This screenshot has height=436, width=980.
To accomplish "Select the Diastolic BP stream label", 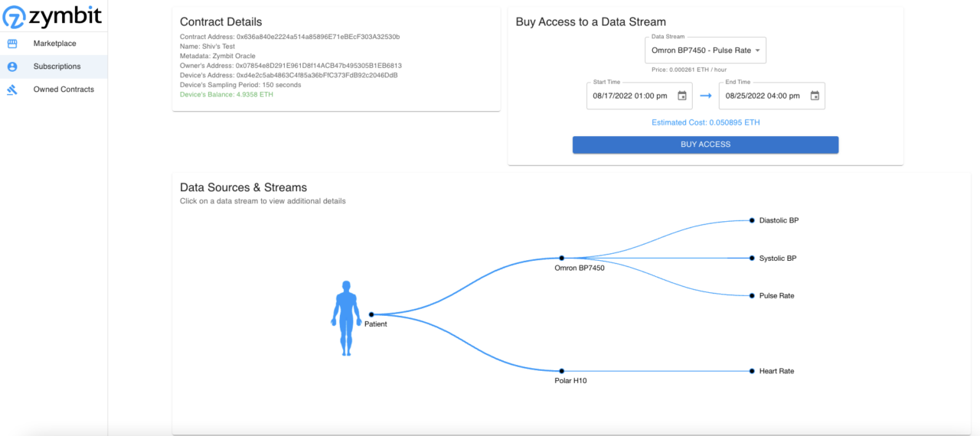I will pyautogui.click(x=779, y=220).
